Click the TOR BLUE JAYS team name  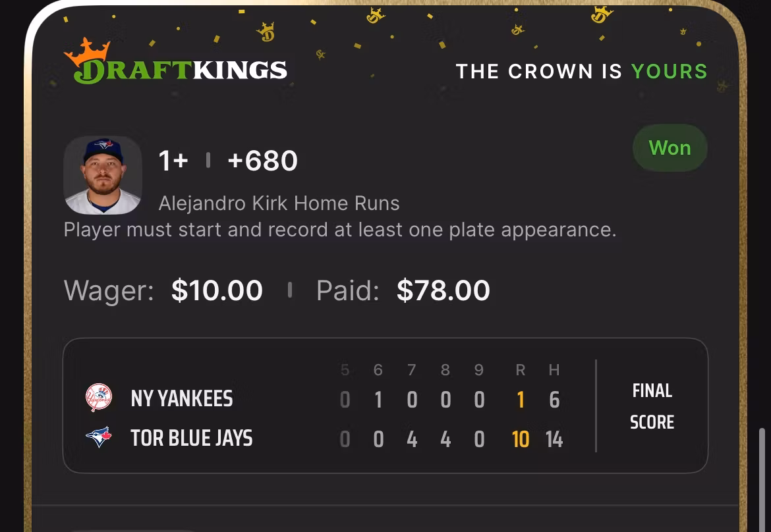coord(192,439)
